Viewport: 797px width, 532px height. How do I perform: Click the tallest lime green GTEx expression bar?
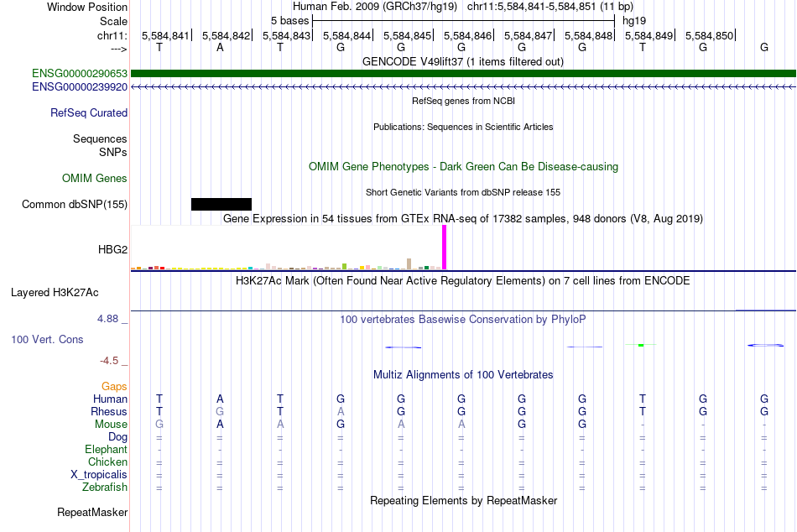[345, 267]
